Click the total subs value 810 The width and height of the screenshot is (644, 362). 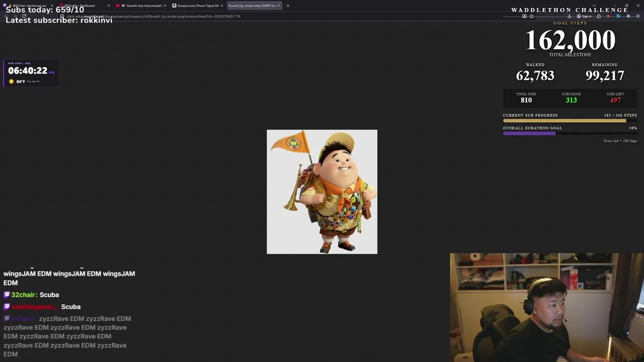[526, 100]
